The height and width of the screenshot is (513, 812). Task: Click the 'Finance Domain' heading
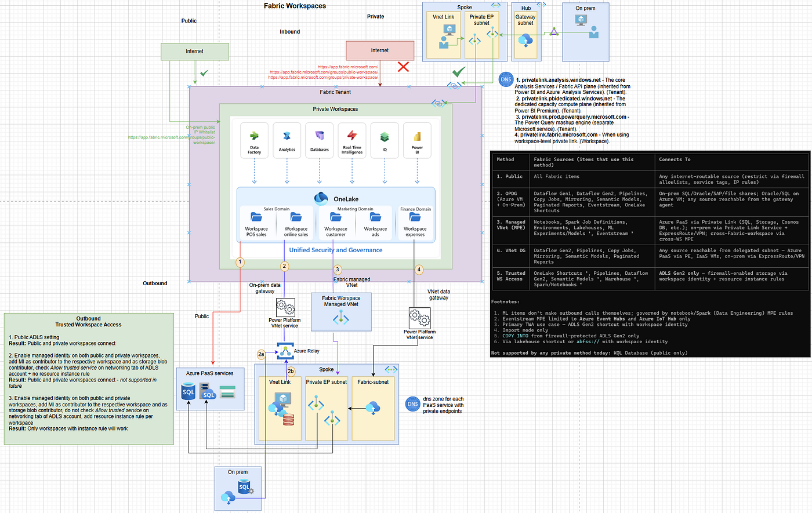point(415,209)
